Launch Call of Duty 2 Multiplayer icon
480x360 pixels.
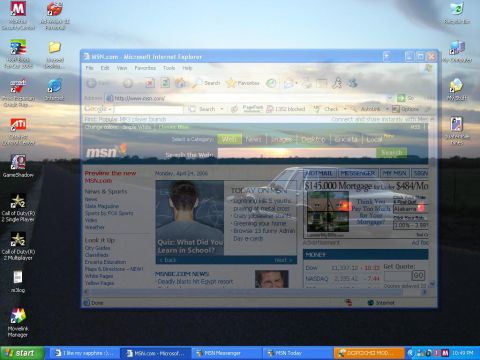(18, 246)
